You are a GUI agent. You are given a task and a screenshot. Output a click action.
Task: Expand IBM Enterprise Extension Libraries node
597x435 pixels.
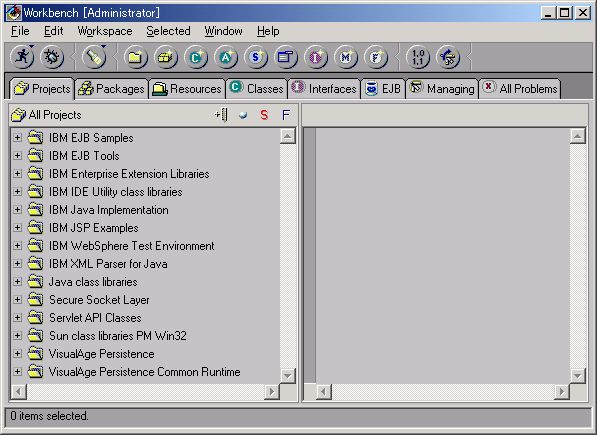18,174
